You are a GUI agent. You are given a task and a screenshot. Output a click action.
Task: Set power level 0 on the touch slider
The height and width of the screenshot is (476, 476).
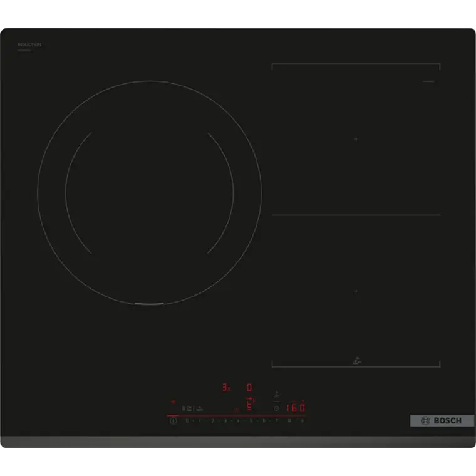(187, 421)
